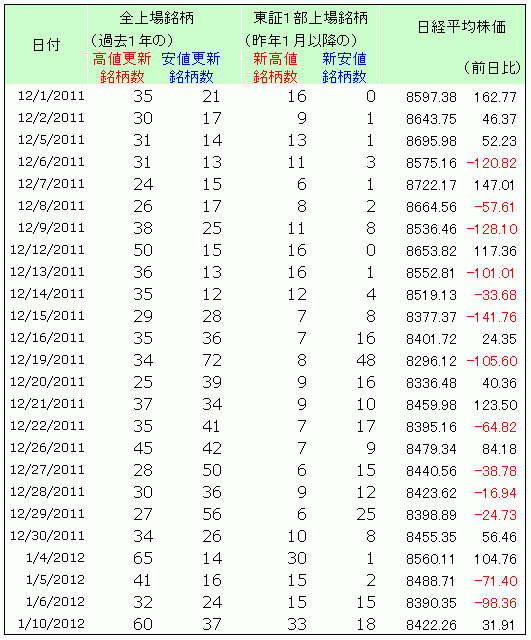Click the red -120.82 change value
Viewport: 531px width, 640px height.
click(x=492, y=163)
